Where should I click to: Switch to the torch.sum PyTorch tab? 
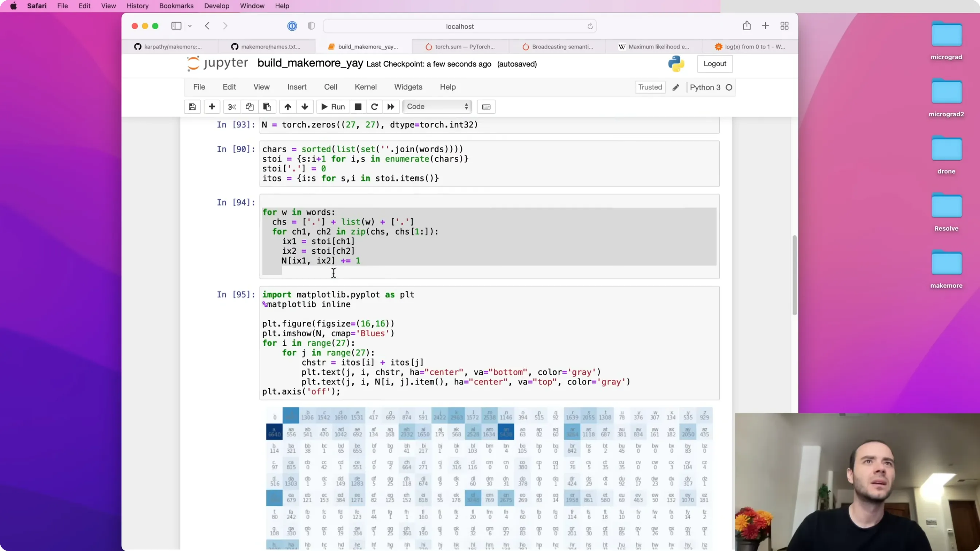pos(460,47)
